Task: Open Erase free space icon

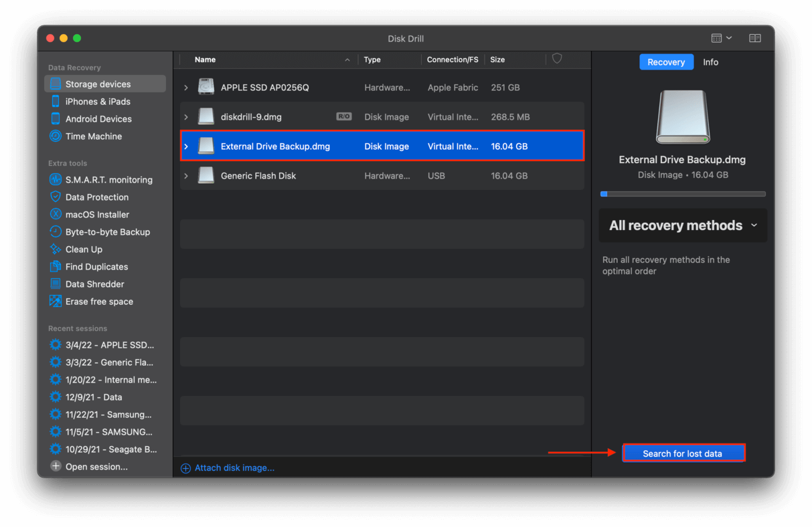Action: tap(56, 302)
